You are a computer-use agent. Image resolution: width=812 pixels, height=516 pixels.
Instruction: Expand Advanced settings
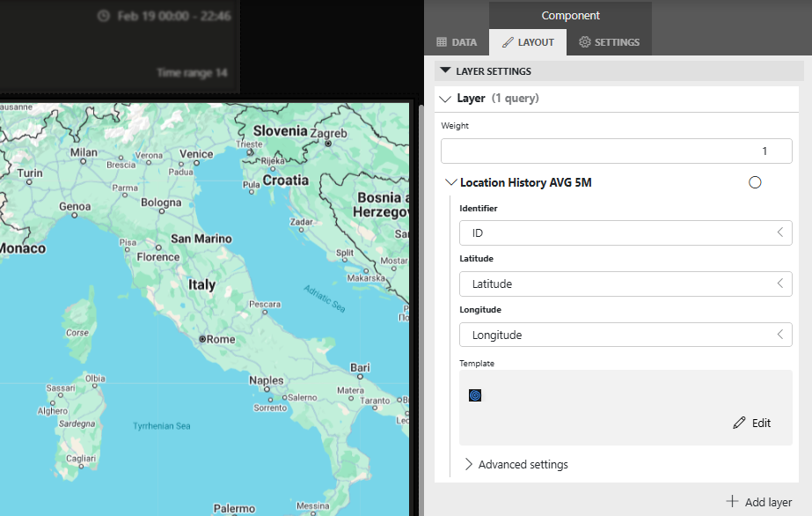coord(516,464)
